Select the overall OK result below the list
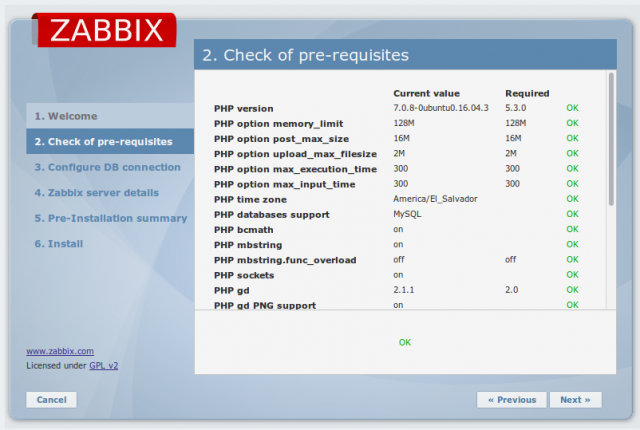Viewport: 640px width, 430px height. pyautogui.click(x=405, y=343)
